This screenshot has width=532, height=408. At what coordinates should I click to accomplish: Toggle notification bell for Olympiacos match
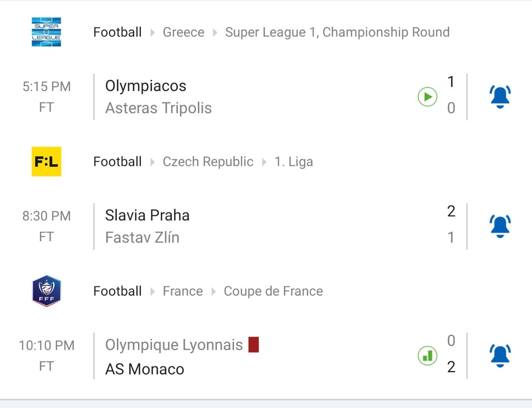click(x=500, y=97)
